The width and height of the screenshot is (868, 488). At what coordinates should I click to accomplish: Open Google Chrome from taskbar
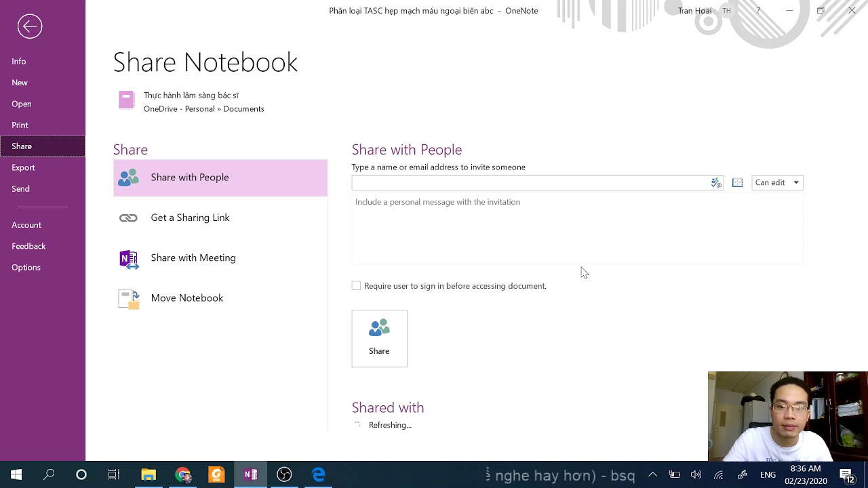[x=182, y=474]
